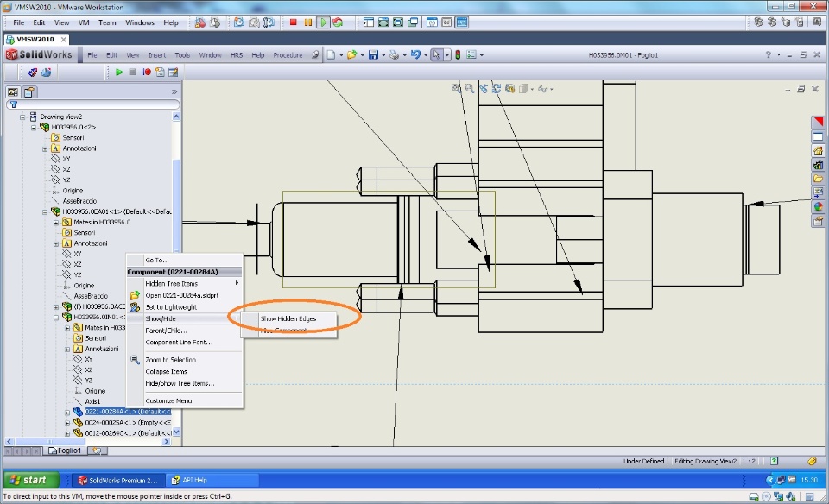The height and width of the screenshot is (504, 829).
Task: Click the Zoom to Fit magnifier icon
Action: coord(456,88)
